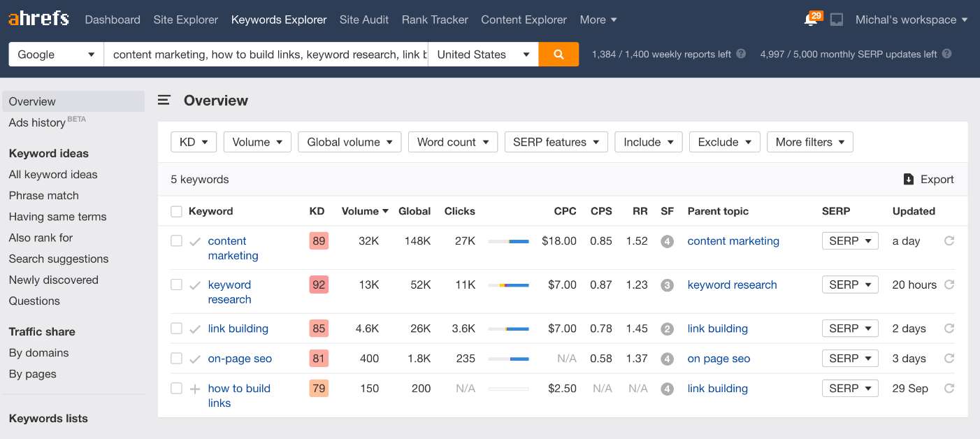Click SF badge for keyword research
This screenshot has width=980, height=439.
(x=668, y=285)
